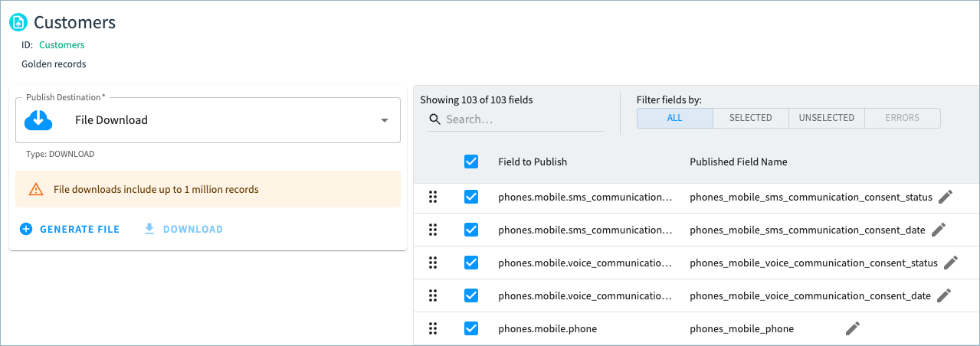Click pencil icon for phones_mobile_sms_communication_consent_date

tap(939, 230)
